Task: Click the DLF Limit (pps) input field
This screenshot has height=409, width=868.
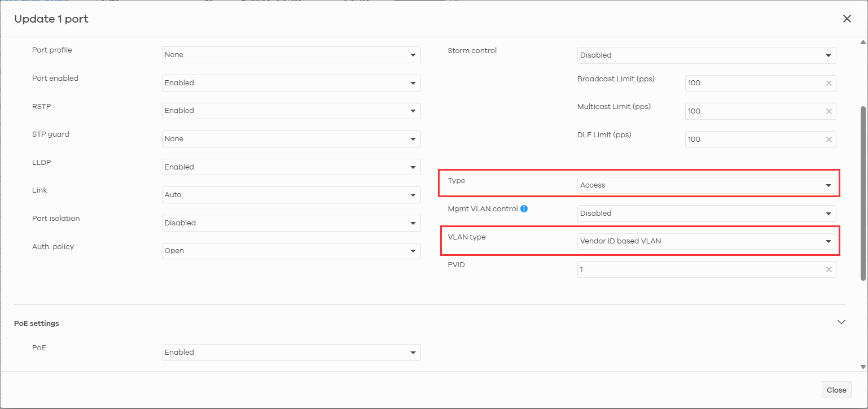Action: click(760, 140)
